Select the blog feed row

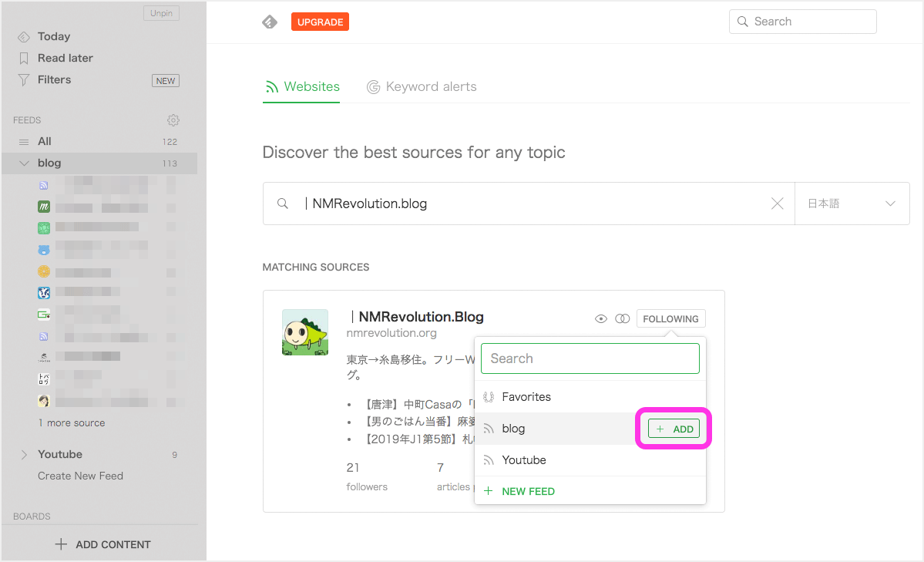99,163
